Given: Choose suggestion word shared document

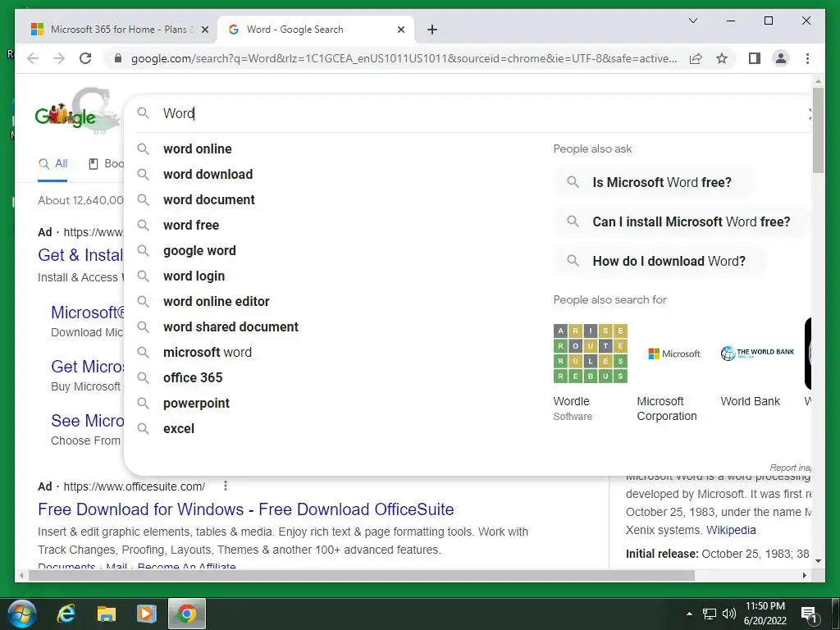Looking at the screenshot, I should point(231,326).
